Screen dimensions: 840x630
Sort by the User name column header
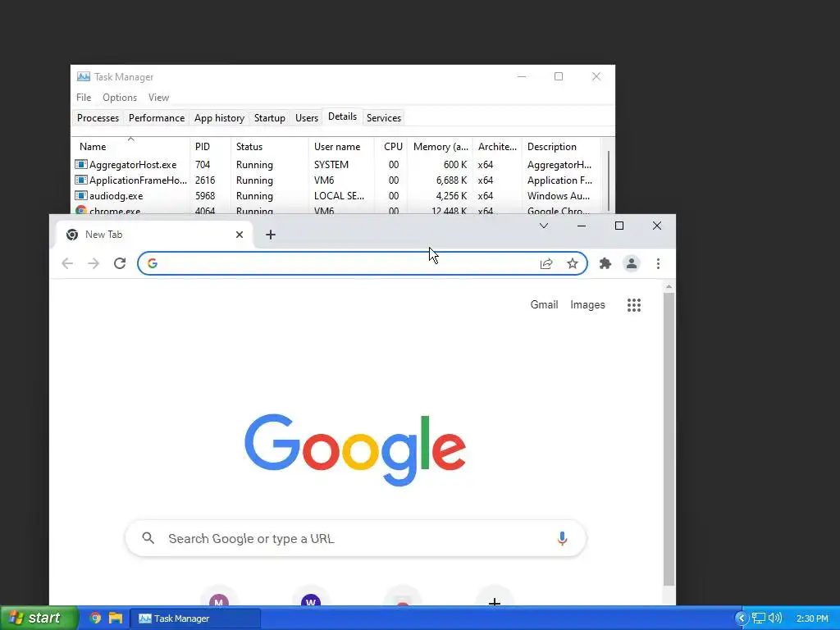point(341,146)
